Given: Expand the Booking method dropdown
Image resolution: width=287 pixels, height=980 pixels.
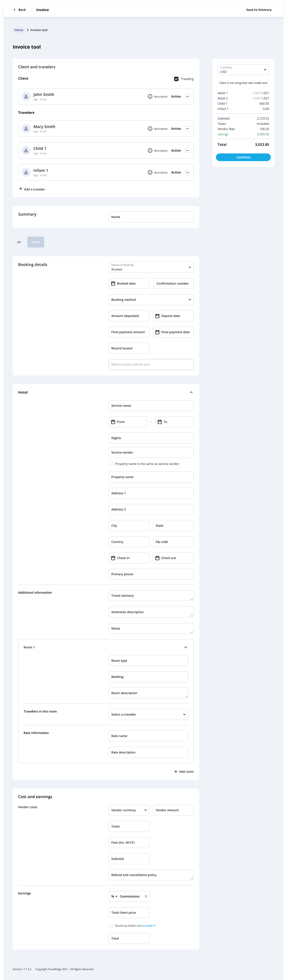Looking at the screenshot, I should click(151, 300).
